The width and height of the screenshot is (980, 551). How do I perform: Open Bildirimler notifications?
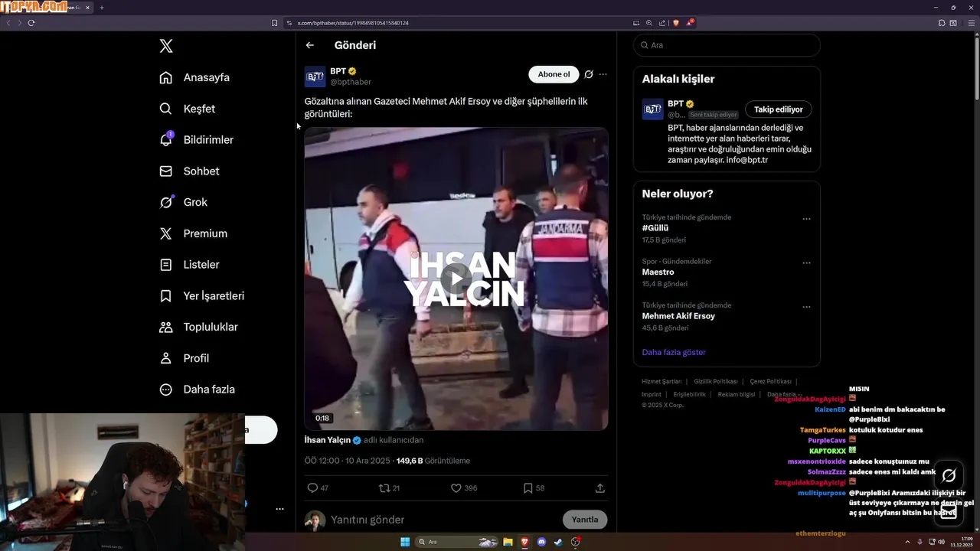(x=196, y=140)
